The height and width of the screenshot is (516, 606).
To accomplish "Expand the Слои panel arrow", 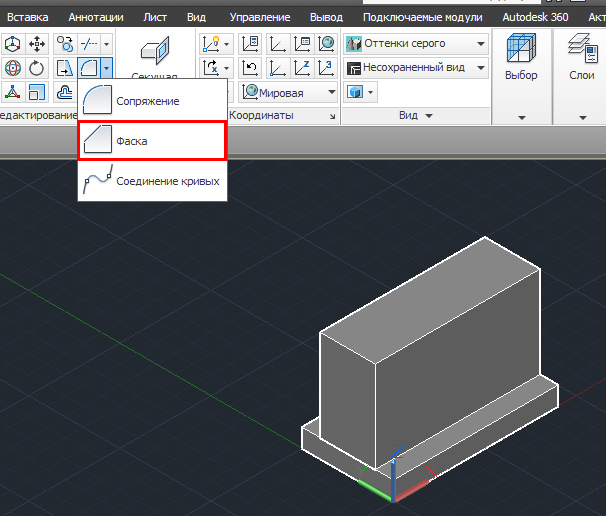I will [583, 118].
